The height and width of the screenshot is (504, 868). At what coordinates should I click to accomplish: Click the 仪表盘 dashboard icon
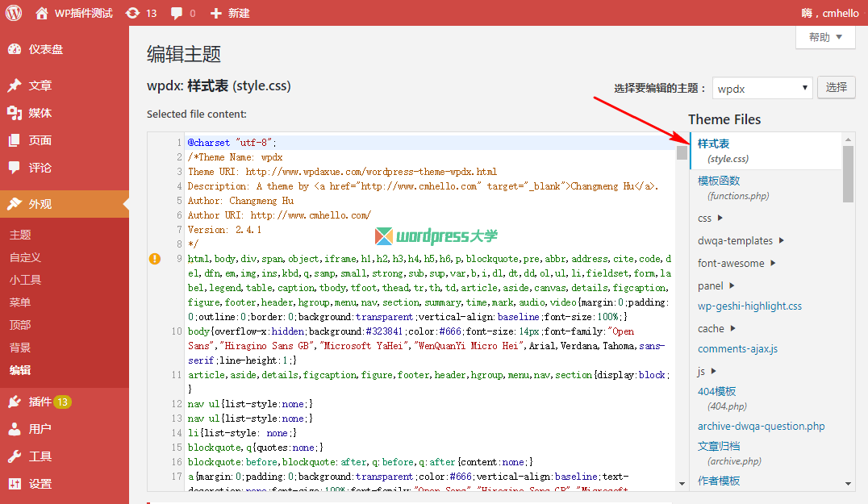coord(15,49)
